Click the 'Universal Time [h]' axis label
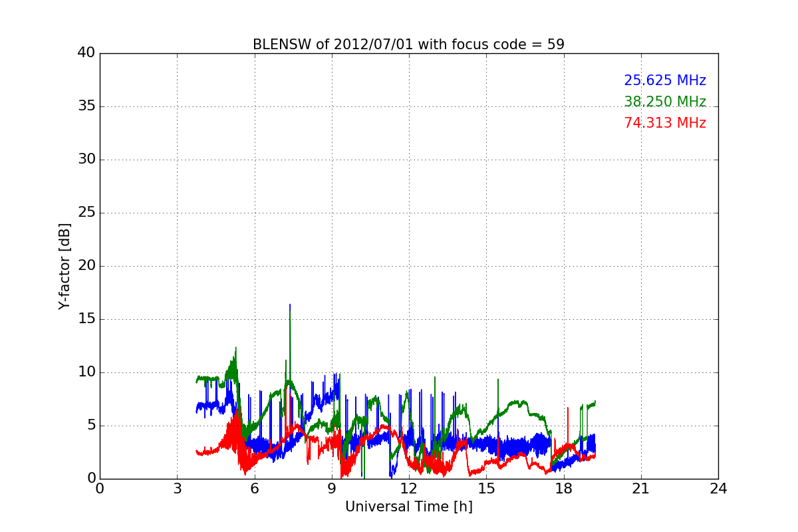 pyautogui.click(x=408, y=507)
